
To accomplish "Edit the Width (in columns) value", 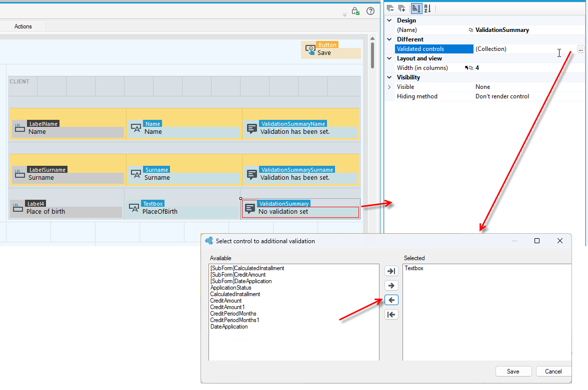I will click(477, 68).
